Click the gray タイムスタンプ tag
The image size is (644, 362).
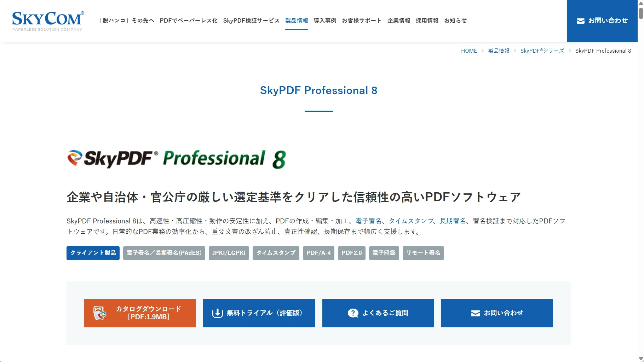pyautogui.click(x=276, y=253)
